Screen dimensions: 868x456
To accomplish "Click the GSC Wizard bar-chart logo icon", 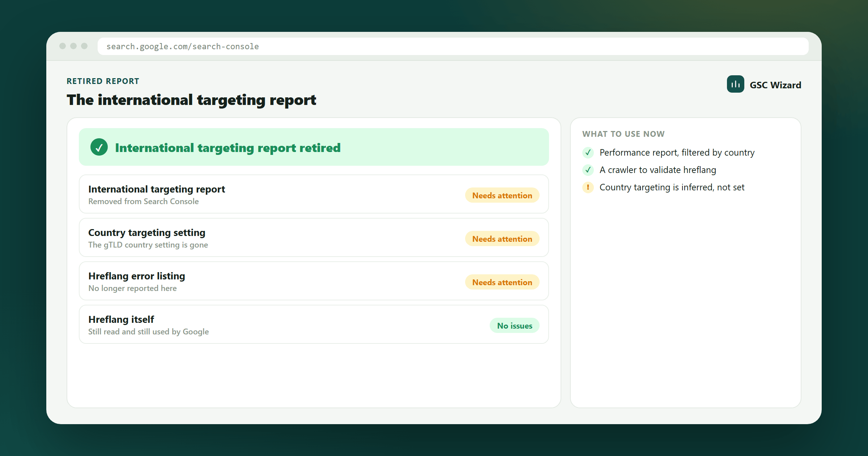I will 735,84.
